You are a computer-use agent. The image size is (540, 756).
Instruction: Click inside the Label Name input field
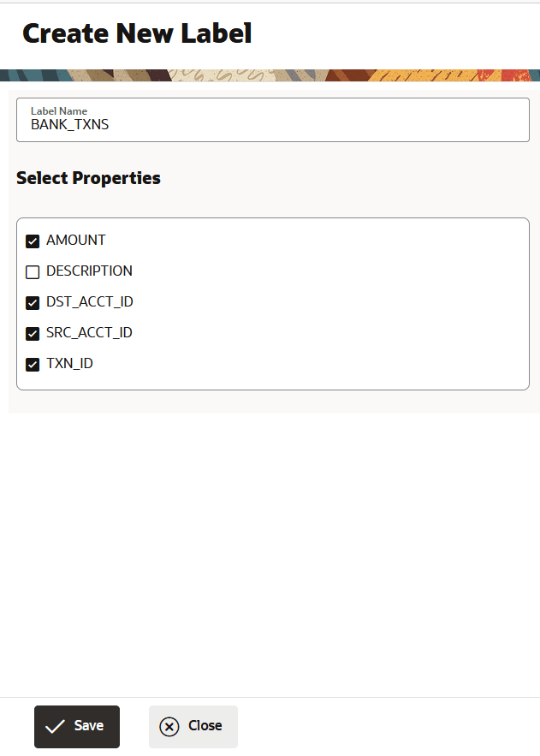point(257,124)
